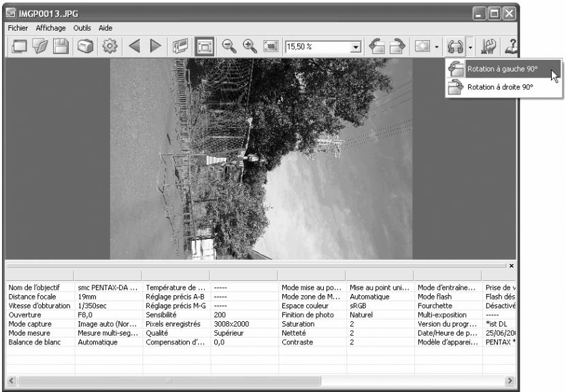The image size is (566, 392).
Task: Click the Fourchette label
Action: pyautogui.click(x=435, y=306)
